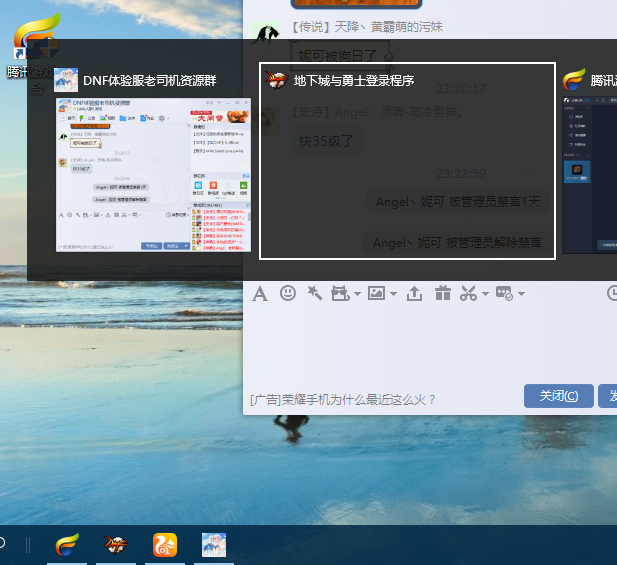Click inside the chat message input area
This screenshot has width=617, height=565.
point(429,344)
